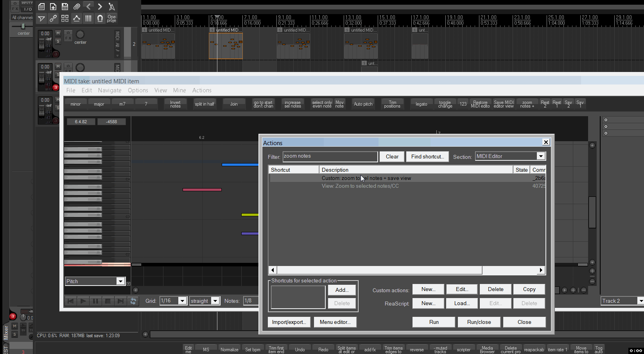
Task: Click vertical zoom-in plus in MIDI editor
Action: click(x=592, y=271)
